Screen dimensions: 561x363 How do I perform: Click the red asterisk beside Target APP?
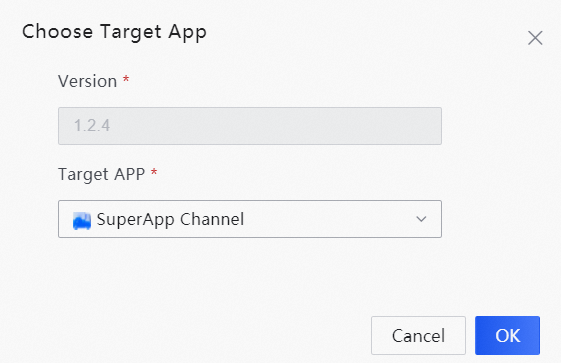coord(154,172)
